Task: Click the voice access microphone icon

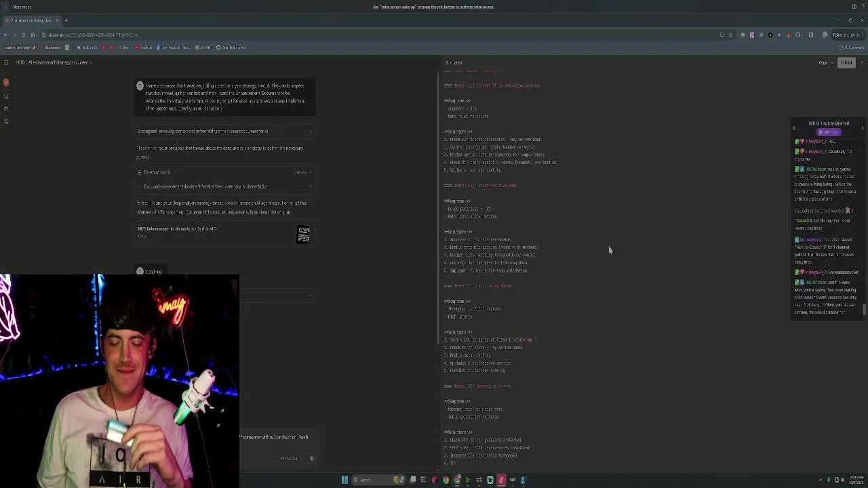Action: pyautogui.click(x=6, y=7)
